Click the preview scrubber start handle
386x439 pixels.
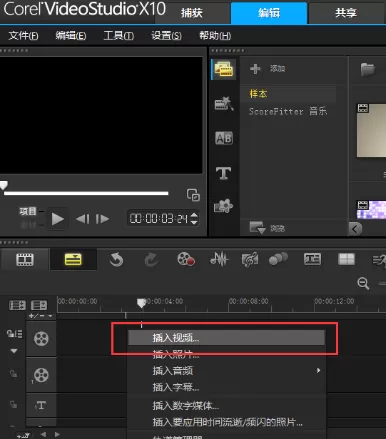pos(3,185)
